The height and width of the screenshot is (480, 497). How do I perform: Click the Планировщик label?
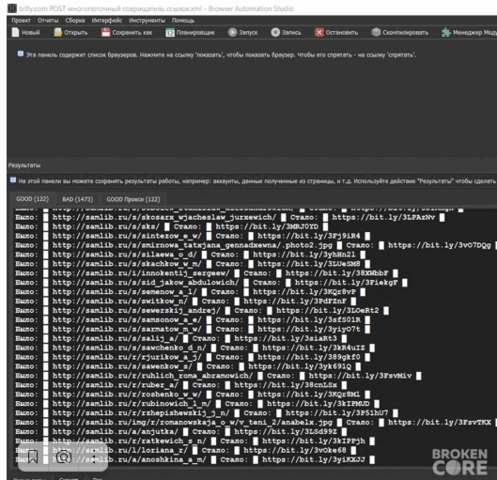coord(195,33)
